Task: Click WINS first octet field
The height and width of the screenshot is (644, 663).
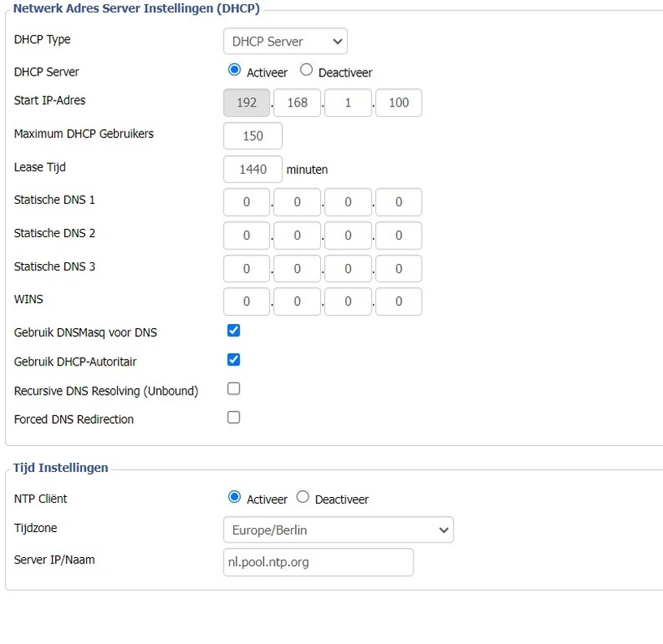Action: coord(246,302)
